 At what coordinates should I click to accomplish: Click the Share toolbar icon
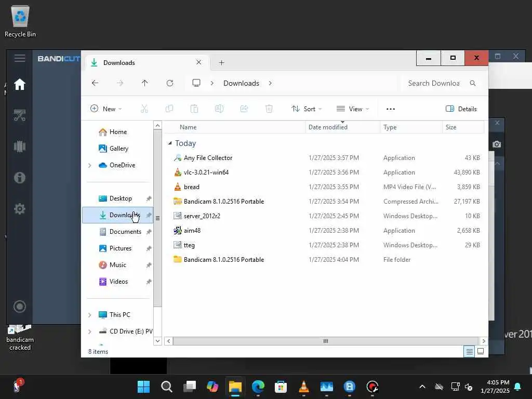click(x=244, y=109)
